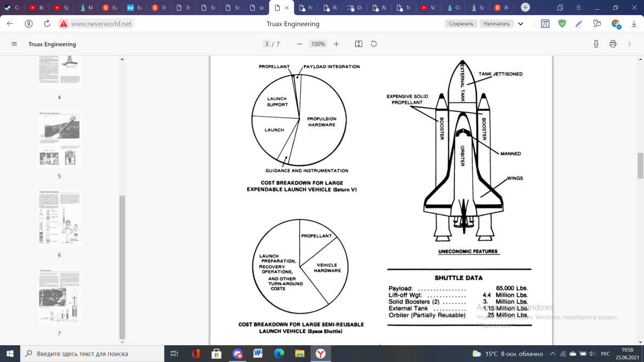Open page 5 thumbnail
644x362 pixels.
(59, 139)
